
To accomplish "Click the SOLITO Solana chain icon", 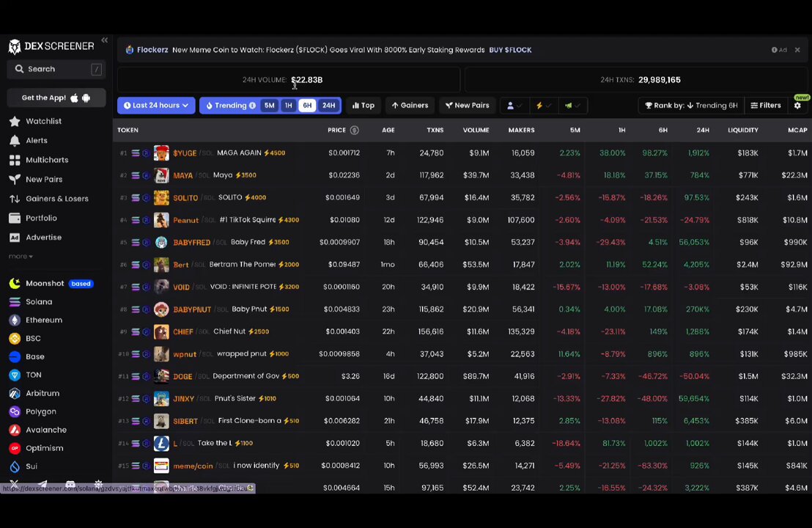I will click(x=135, y=198).
